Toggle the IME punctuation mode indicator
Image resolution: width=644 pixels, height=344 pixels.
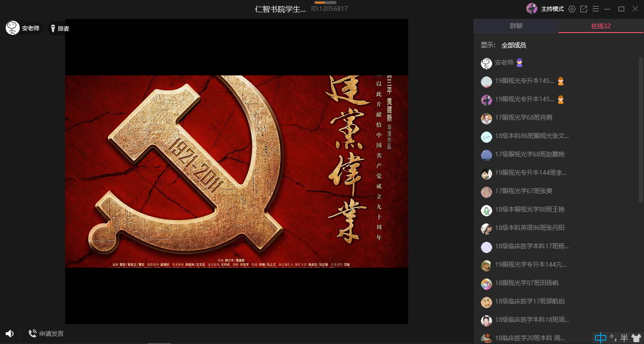click(x=613, y=337)
